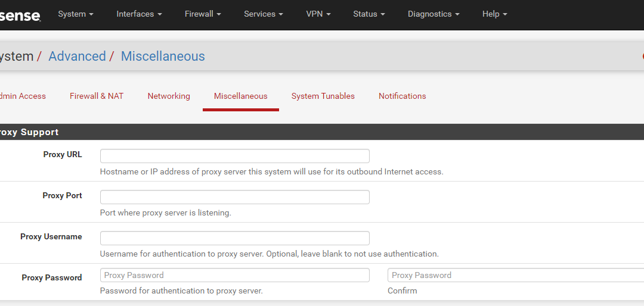Open the Firewall navigation menu

[x=203, y=14]
